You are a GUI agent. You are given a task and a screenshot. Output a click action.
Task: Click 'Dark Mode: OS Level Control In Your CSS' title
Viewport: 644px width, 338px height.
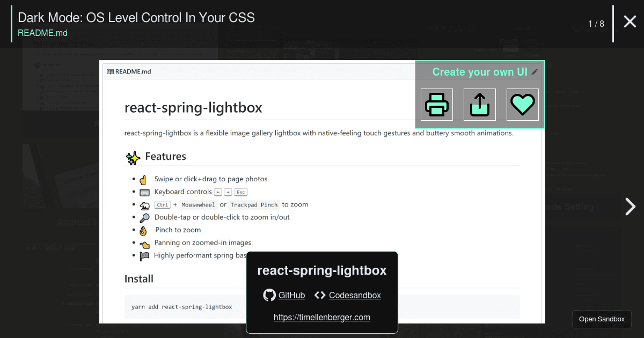136,17
